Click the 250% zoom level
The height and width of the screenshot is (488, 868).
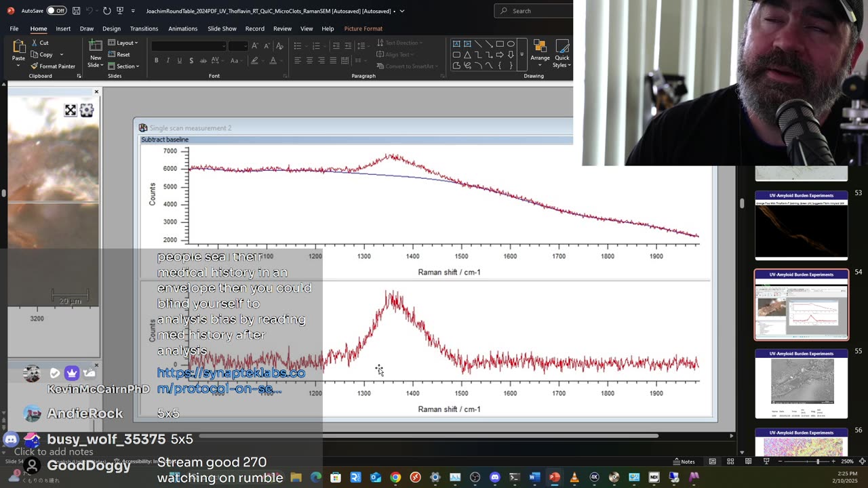[x=847, y=462]
